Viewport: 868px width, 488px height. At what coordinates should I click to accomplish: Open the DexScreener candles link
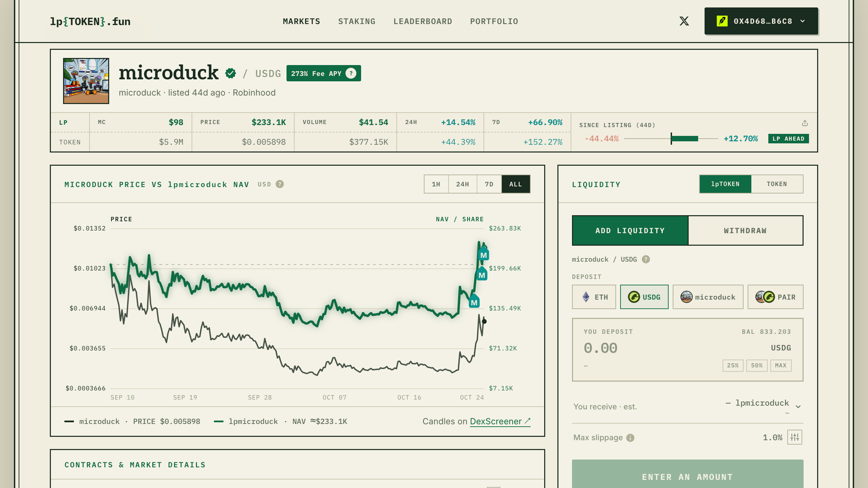tap(500, 421)
